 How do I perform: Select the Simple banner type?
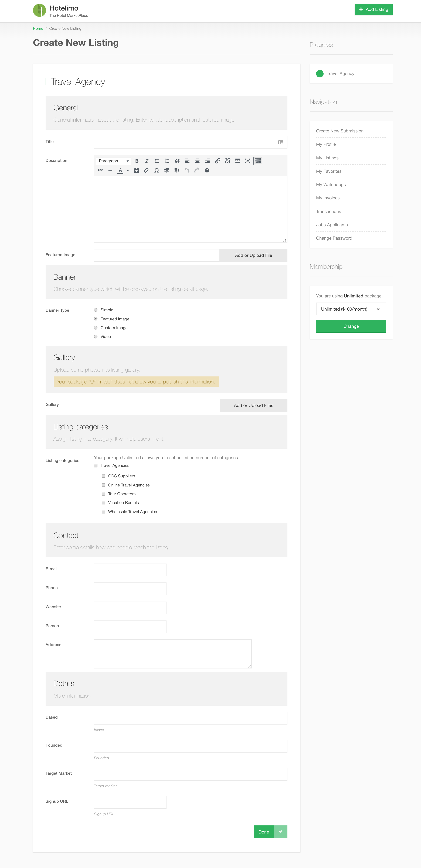click(x=96, y=310)
